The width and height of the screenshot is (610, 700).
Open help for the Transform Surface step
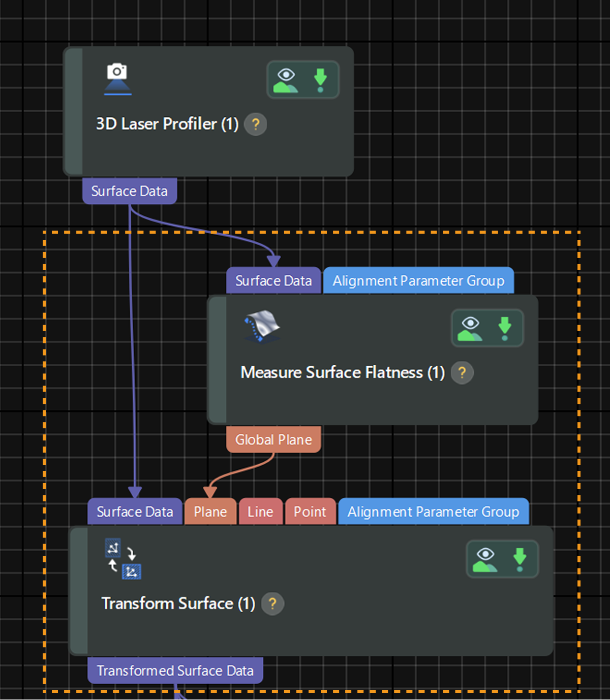(x=272, y=604)
